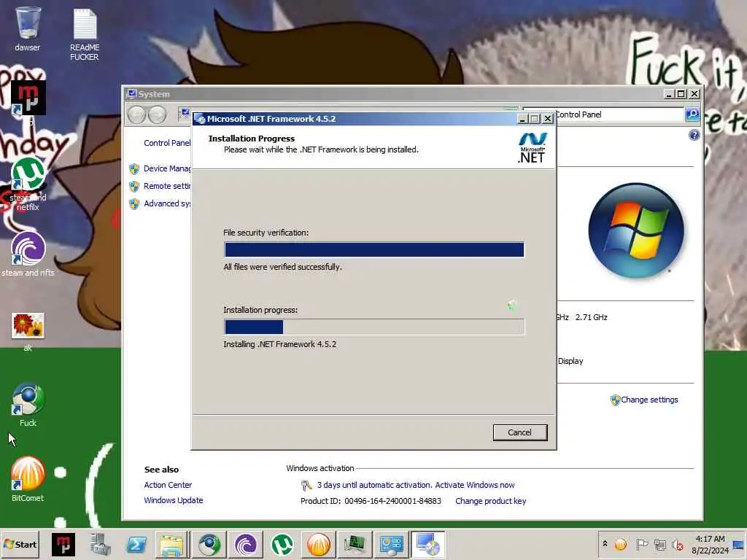Image resolution: width=747 pixels, height=560 pixels.
Task: Click the Show Desktop button beside the clock
Action: pos(739,544)
